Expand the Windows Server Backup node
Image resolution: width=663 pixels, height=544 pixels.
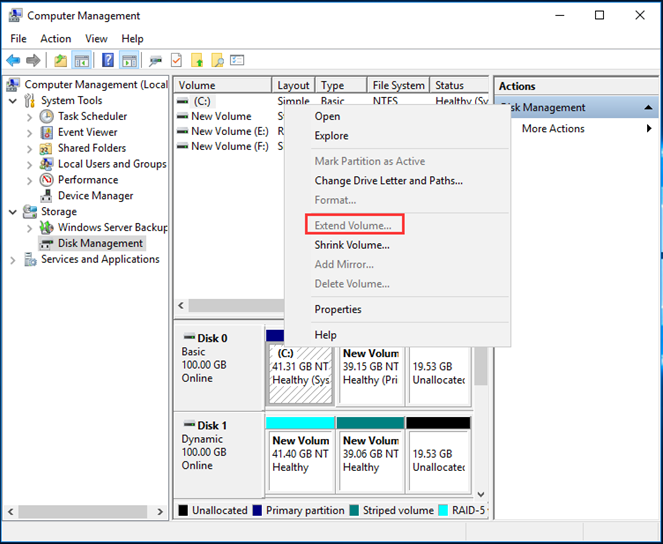tap(29, 228)
